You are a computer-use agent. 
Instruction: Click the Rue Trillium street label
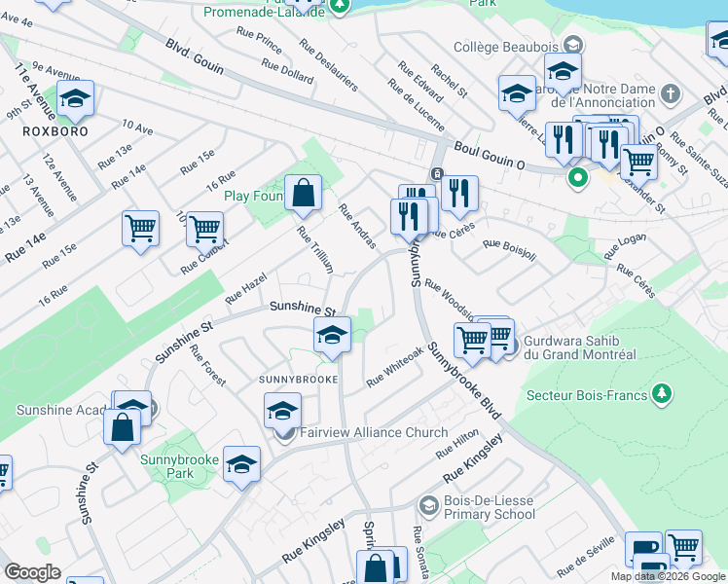click(315, 249)
